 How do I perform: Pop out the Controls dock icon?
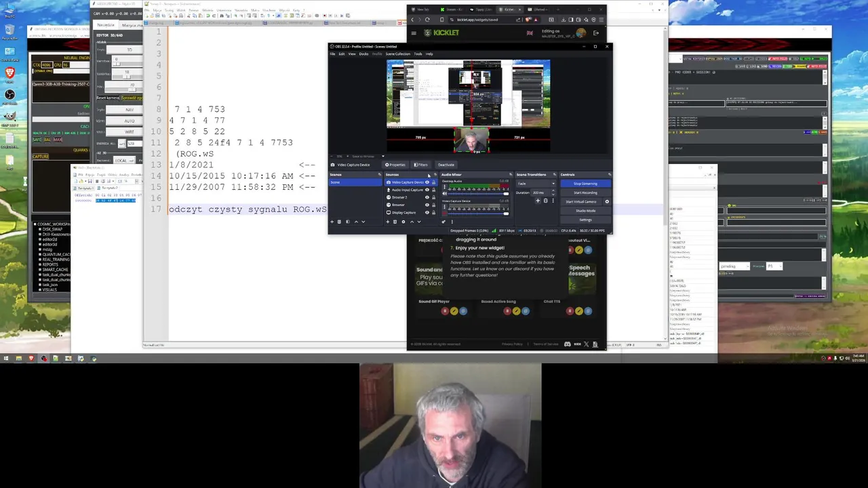tap(610, 174)
